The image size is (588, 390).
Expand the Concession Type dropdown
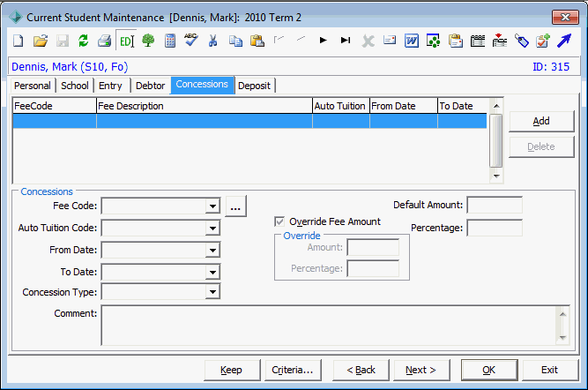point(212,292)
